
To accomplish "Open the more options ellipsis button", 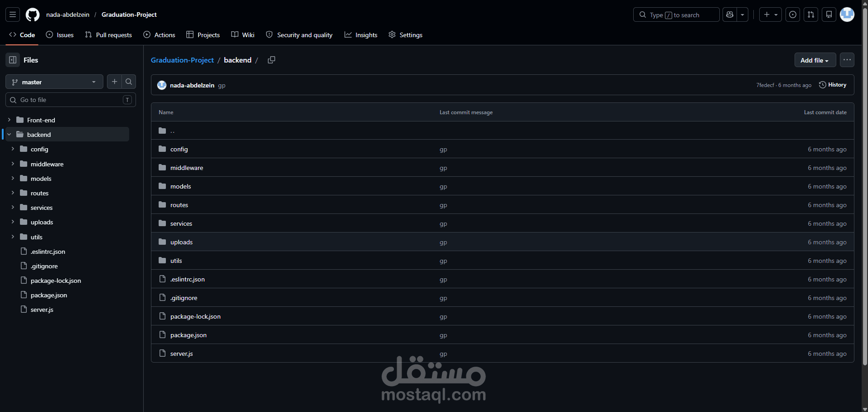I will coord(847,60).
